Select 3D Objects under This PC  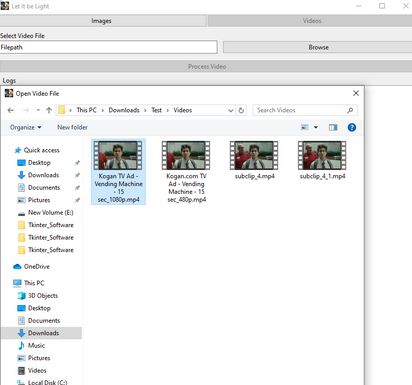[37, 296]
